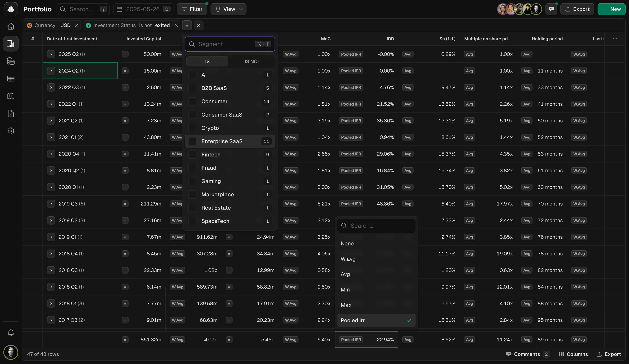The width and height of the screenshot is (629, 364).
Task: Open the Home icon in sidebar
Action: 11,26
